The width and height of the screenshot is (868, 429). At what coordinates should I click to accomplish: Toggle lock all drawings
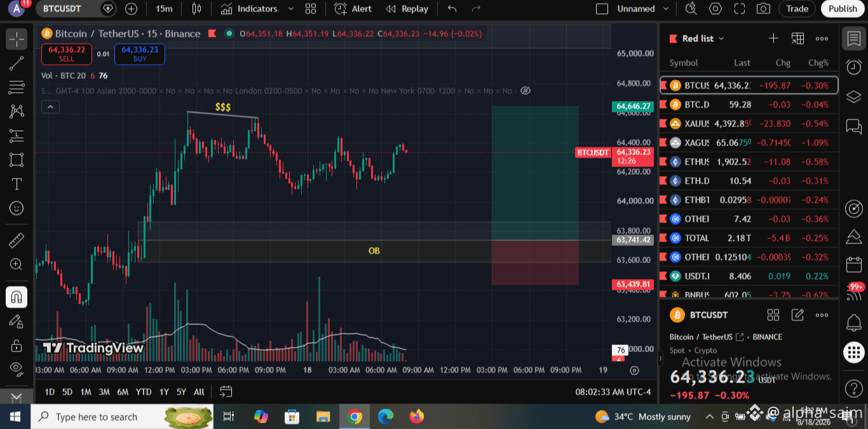[17, 345]
